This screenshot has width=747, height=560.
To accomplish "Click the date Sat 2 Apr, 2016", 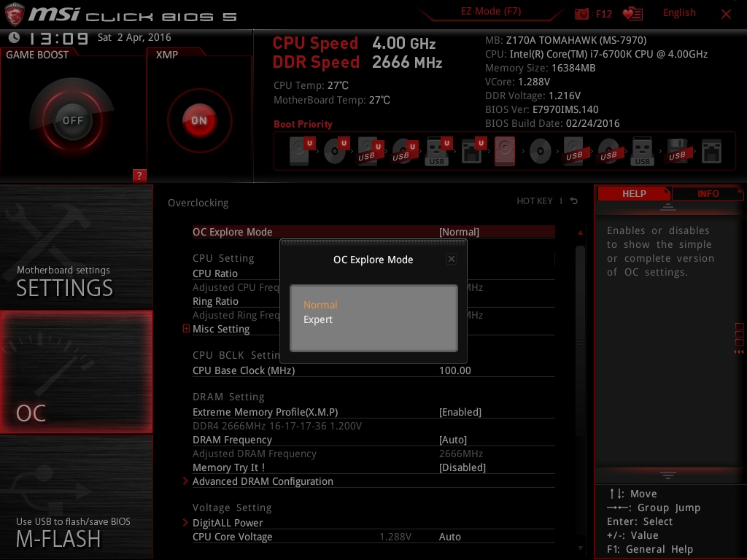I will coord(134,37).
